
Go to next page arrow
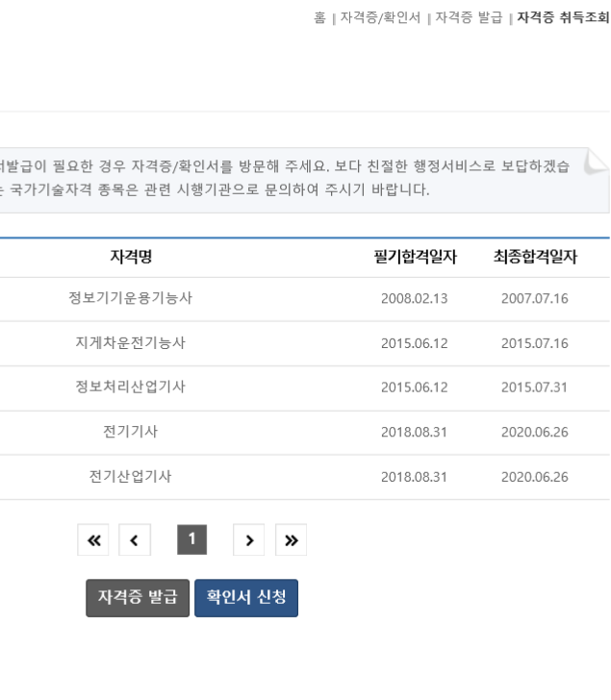(249, 539)
